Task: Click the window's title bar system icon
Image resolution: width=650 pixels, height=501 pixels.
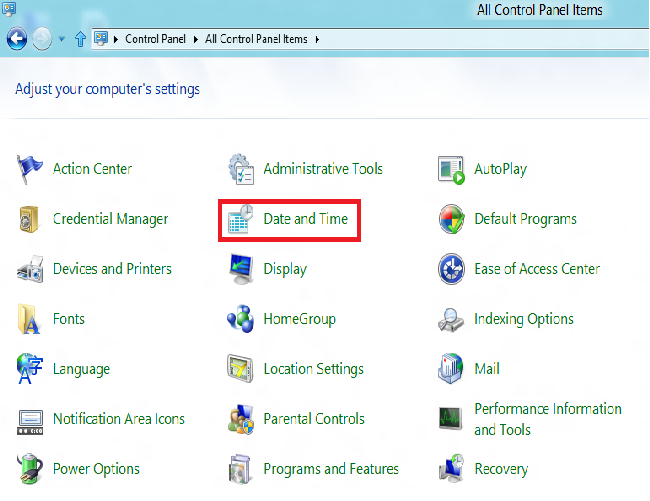Action: 9,8
